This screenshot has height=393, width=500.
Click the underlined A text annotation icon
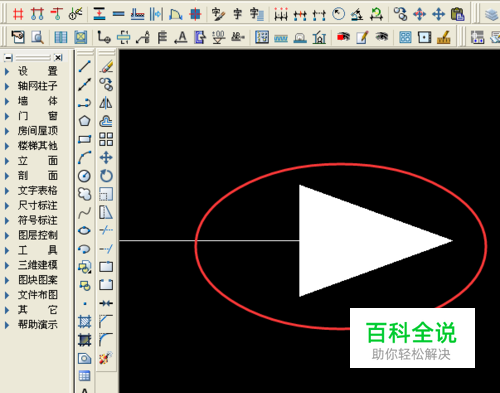tap(181, 37)
